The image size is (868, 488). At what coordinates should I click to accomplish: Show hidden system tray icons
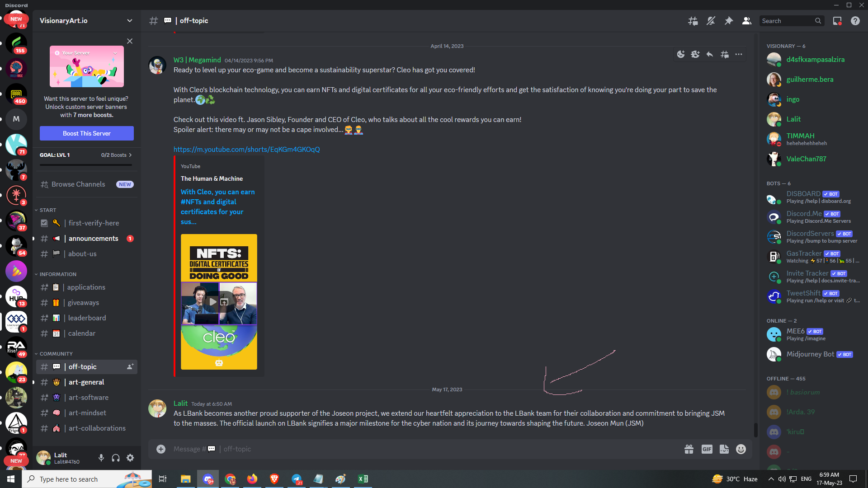coord(771,479)
